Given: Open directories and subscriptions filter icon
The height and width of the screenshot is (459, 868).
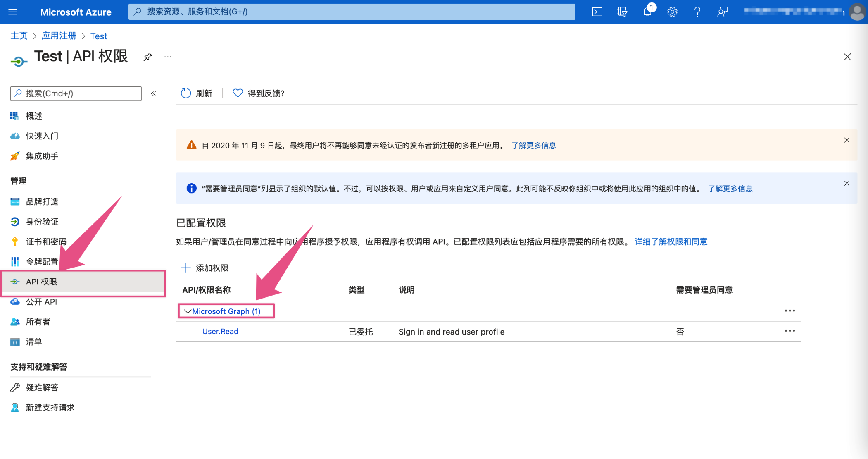Looking at the screenshot, I should [x=622, y=12].
